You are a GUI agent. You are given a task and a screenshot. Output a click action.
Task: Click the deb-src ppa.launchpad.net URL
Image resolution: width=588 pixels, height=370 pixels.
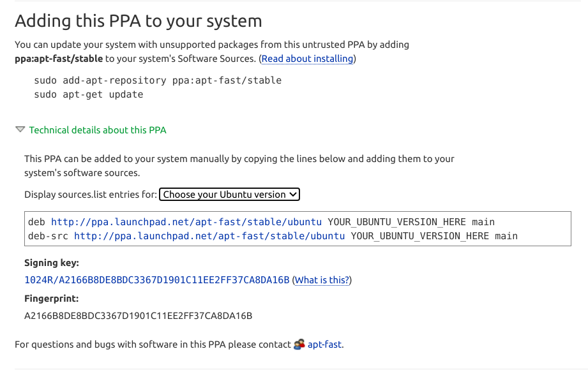coord(209,236)
